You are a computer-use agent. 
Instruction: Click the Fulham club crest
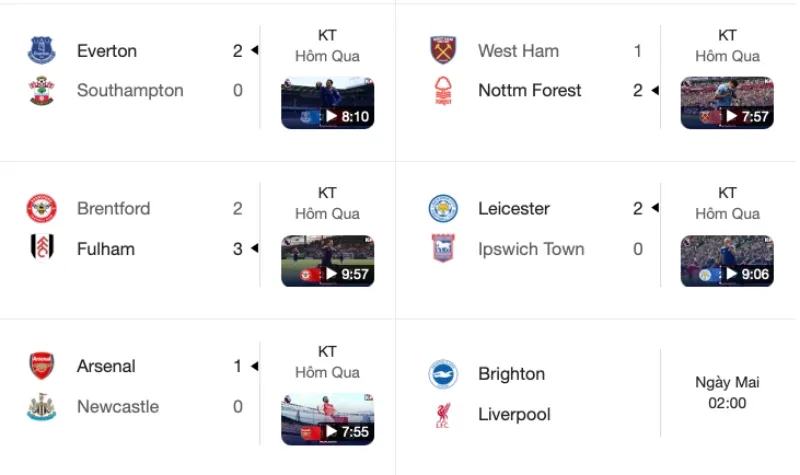(42, 247)
